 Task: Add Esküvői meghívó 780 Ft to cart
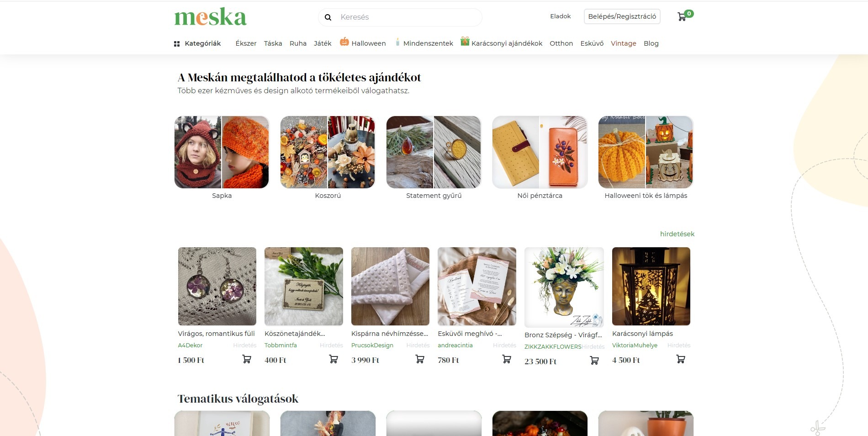pos(507,359)
